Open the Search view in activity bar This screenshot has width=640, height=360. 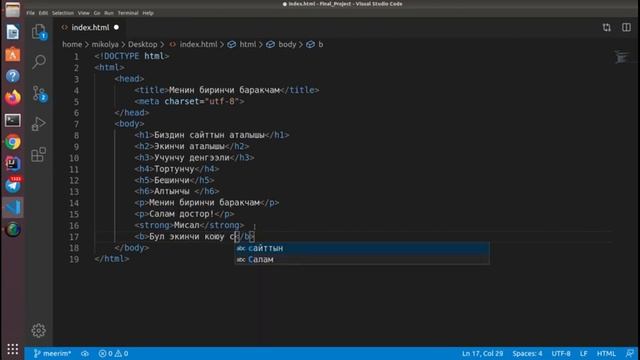39,62
